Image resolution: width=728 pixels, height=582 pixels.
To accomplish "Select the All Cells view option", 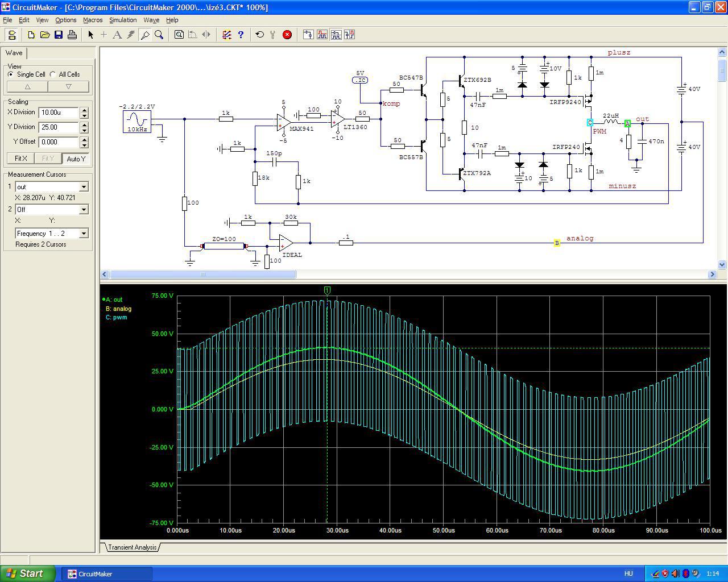I will 53,74.
